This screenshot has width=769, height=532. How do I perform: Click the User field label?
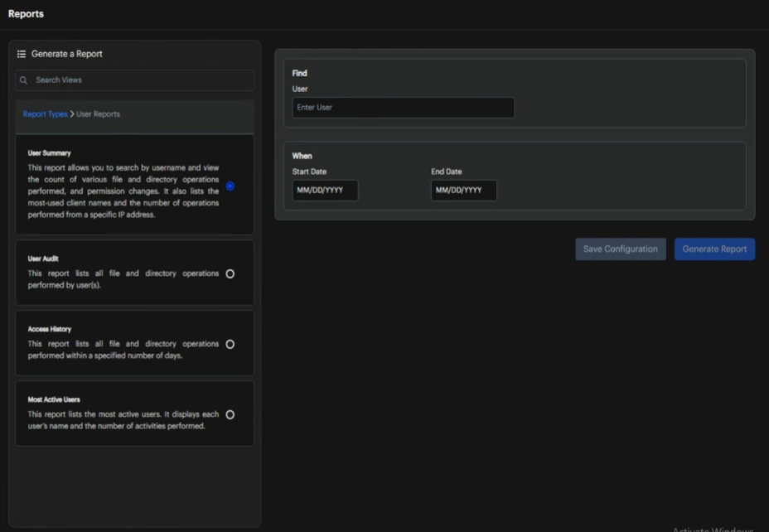300,89
